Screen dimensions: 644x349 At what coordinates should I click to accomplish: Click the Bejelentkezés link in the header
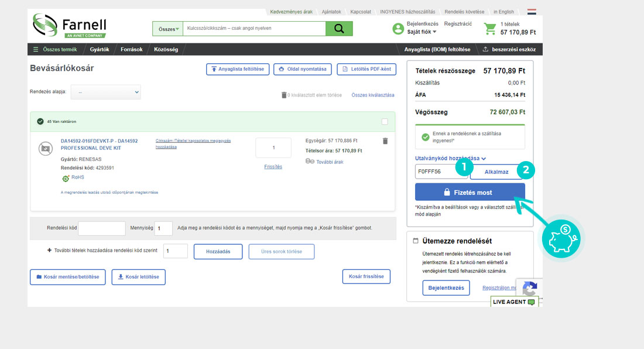pyautogui.click(x=423, y=24)
